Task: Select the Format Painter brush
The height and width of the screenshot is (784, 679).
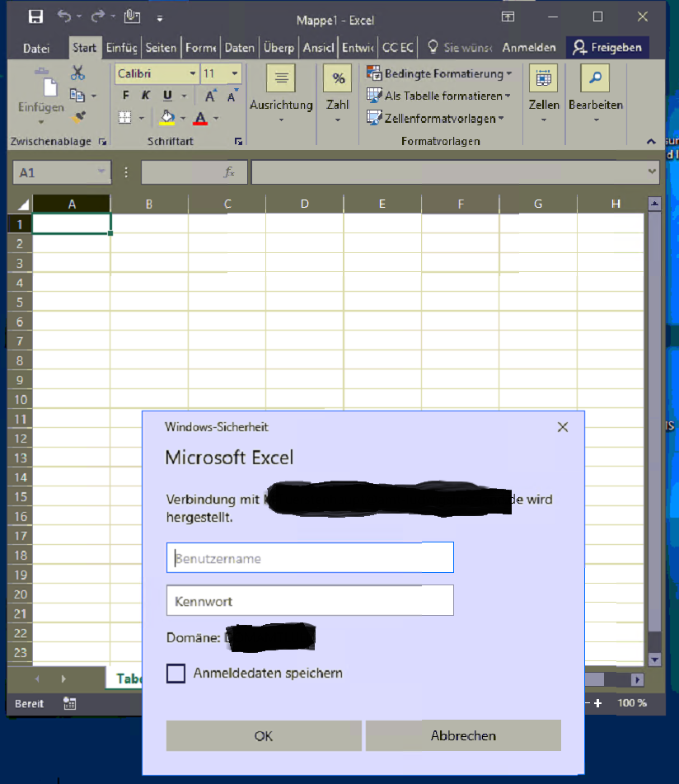Action: pos(78,117)
